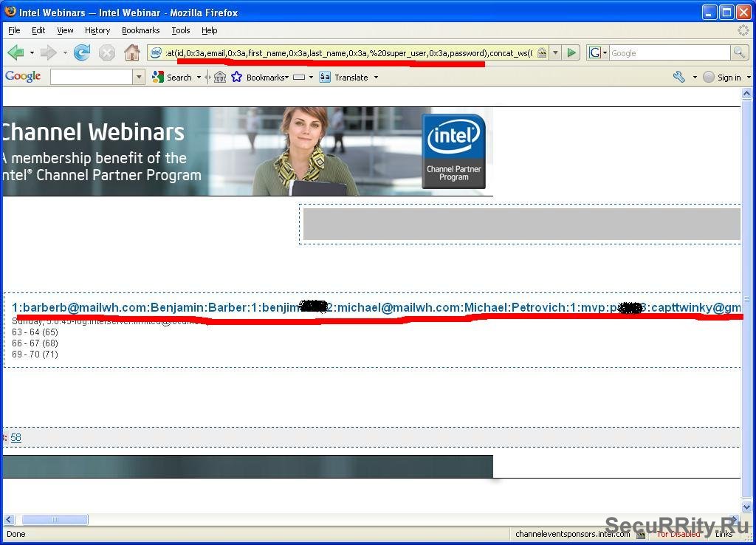Open the File menu
Screen dimensions: 756x545
14,30
